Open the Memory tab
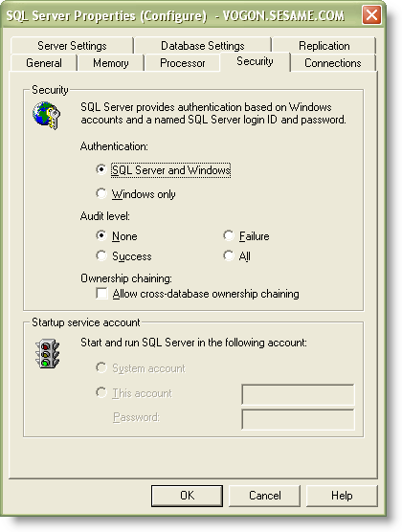 111,63
